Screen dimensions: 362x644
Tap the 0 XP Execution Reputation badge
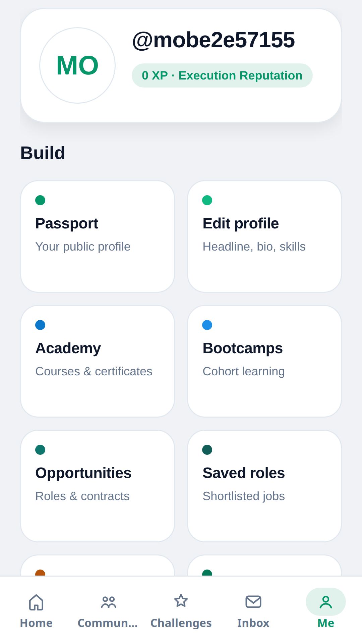point(222,75)
